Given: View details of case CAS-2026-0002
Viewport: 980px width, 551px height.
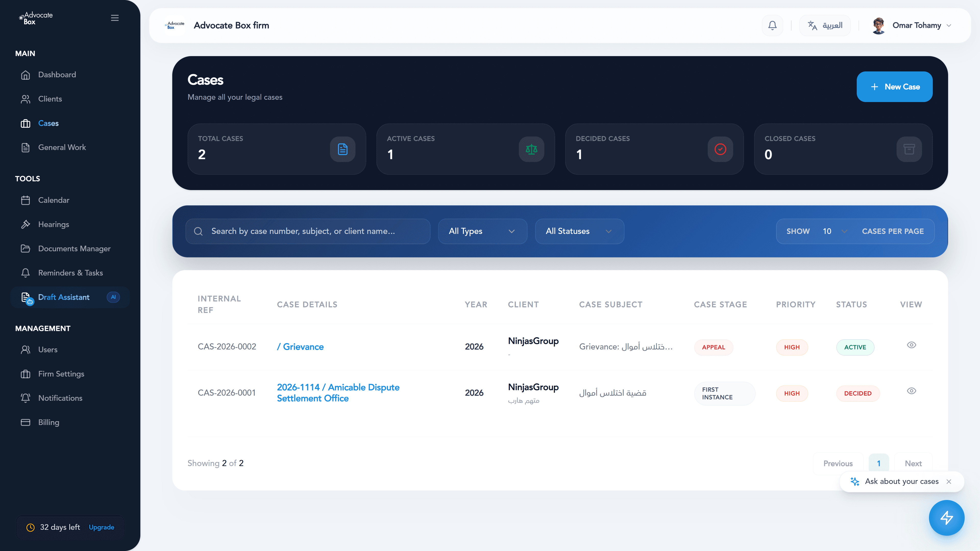Looking at the screenshot, I should coord(912,345).
